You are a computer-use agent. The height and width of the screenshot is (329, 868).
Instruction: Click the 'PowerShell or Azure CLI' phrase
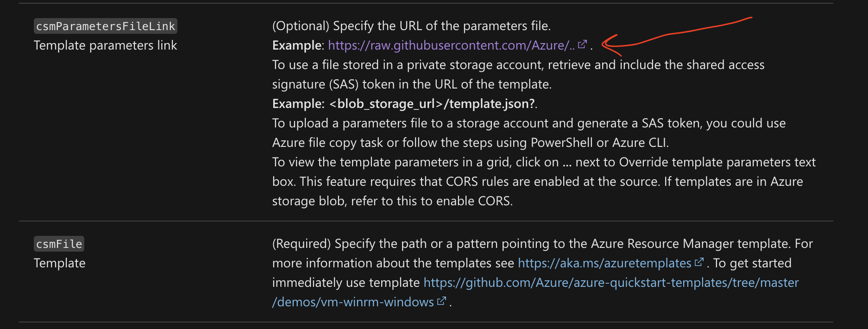pyautogui.click(x=599, y=143)
